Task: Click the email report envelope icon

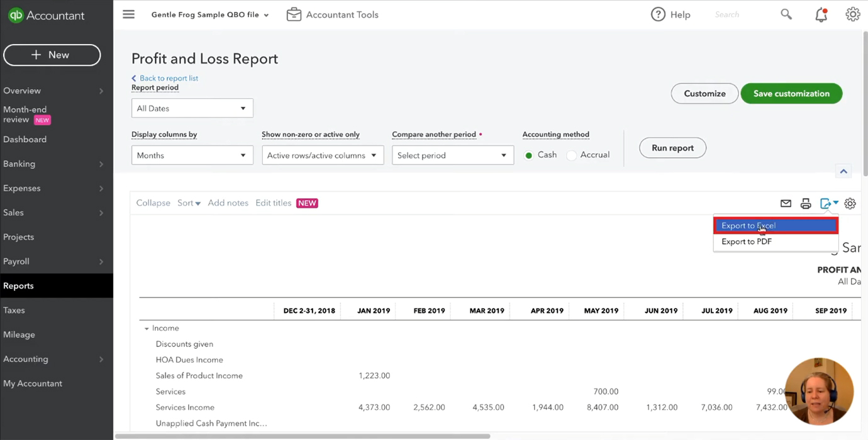Action: (x=786, y=204)
